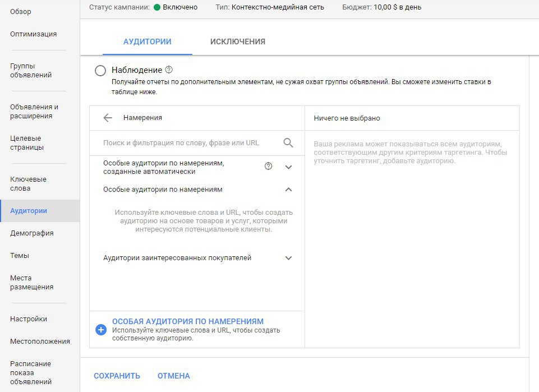Click the search magnifier icon
This screenshot has width=539, height=392.
click(x=288, y=142)
